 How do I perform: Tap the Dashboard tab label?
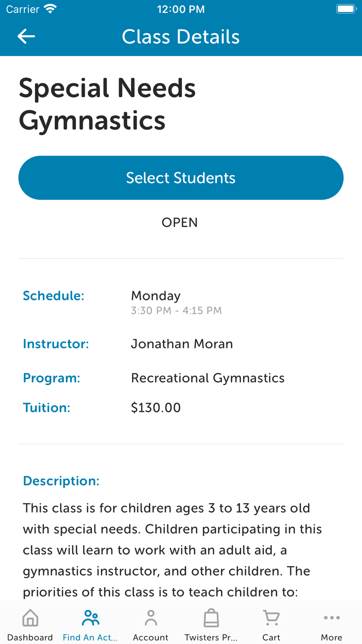coord(30,637)
